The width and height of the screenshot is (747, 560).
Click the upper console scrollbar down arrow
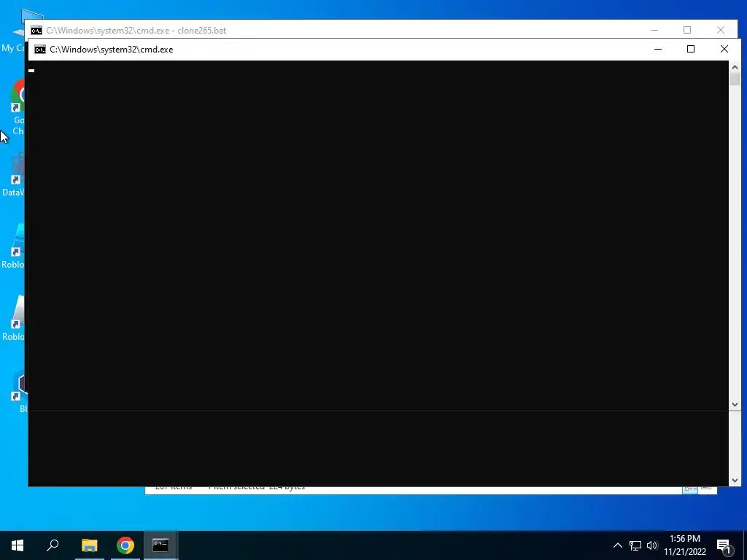click(x=735, y=405)
